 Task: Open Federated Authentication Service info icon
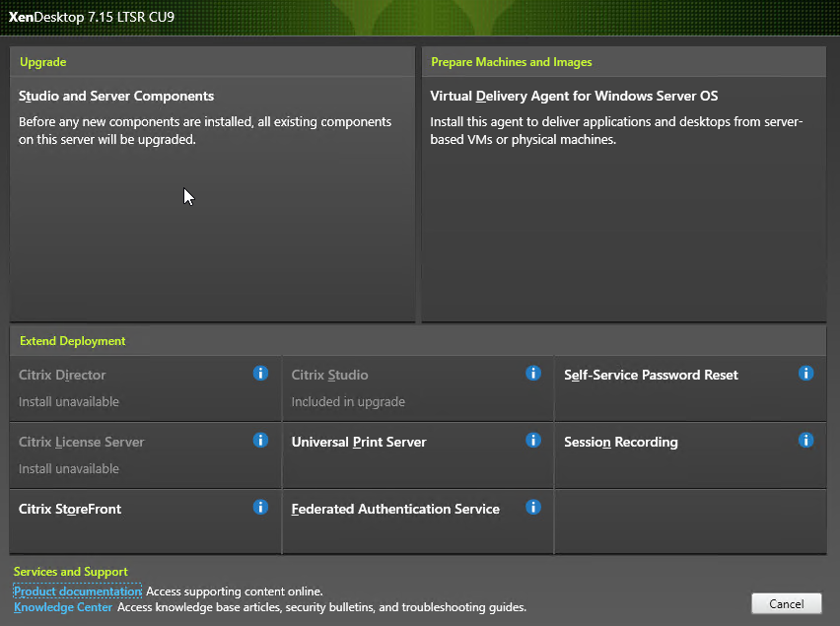[533, 507]
